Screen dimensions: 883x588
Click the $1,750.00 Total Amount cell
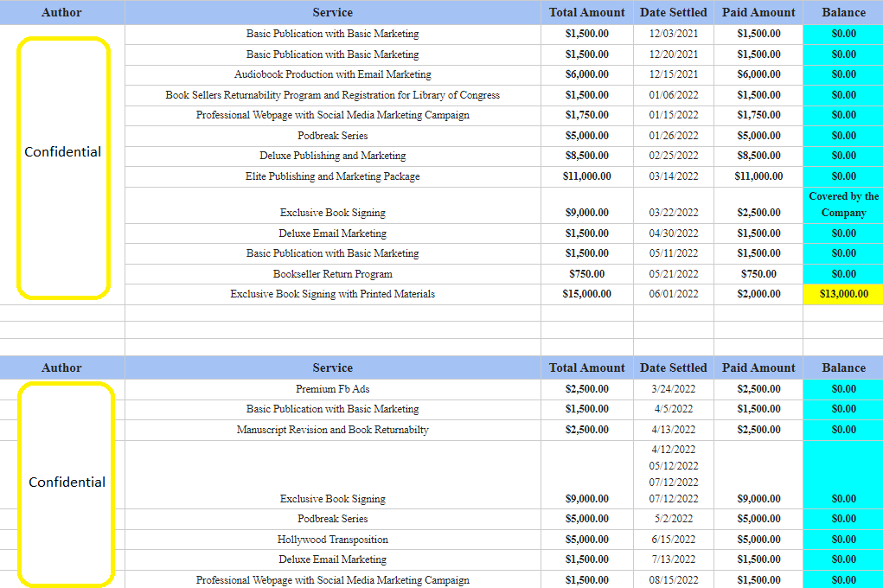[x=586, y=115]
